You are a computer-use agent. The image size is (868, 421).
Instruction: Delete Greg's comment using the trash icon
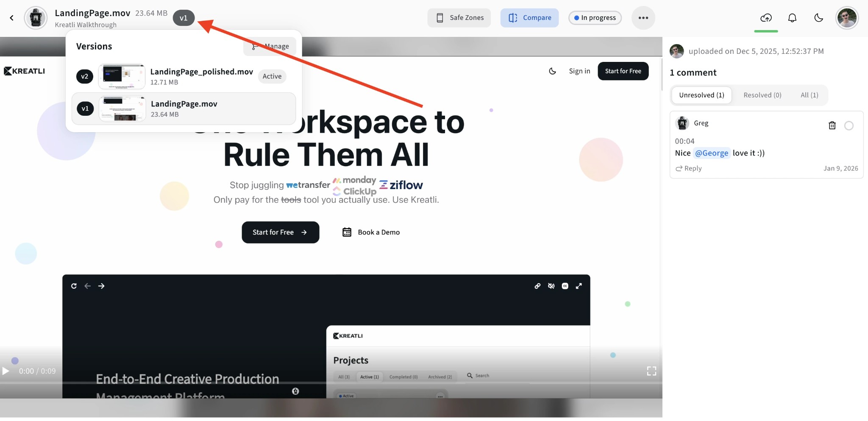[x=832, y=125]
